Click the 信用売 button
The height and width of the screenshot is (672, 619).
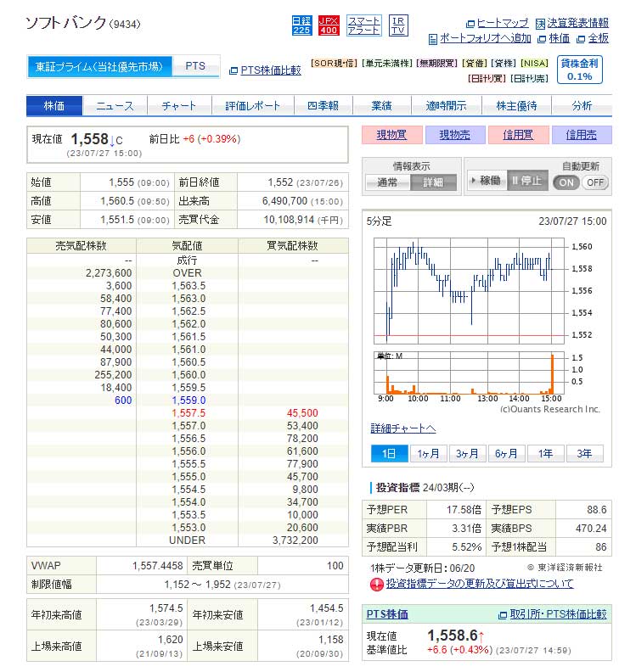(582, 135)
